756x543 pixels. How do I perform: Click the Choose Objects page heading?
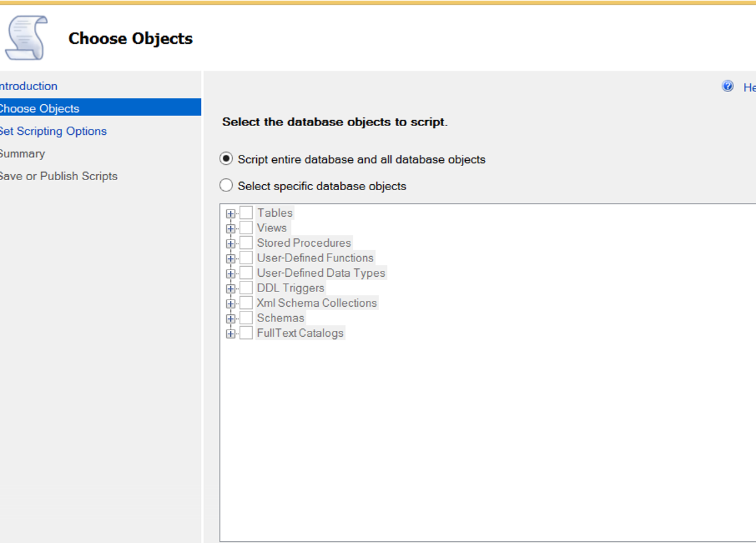click(131, 39)
